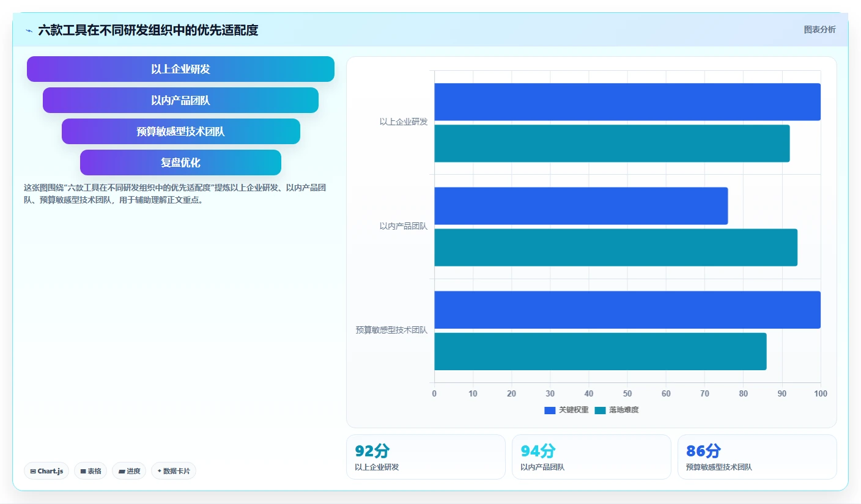Click the x-axis value 50

[627, 393]
